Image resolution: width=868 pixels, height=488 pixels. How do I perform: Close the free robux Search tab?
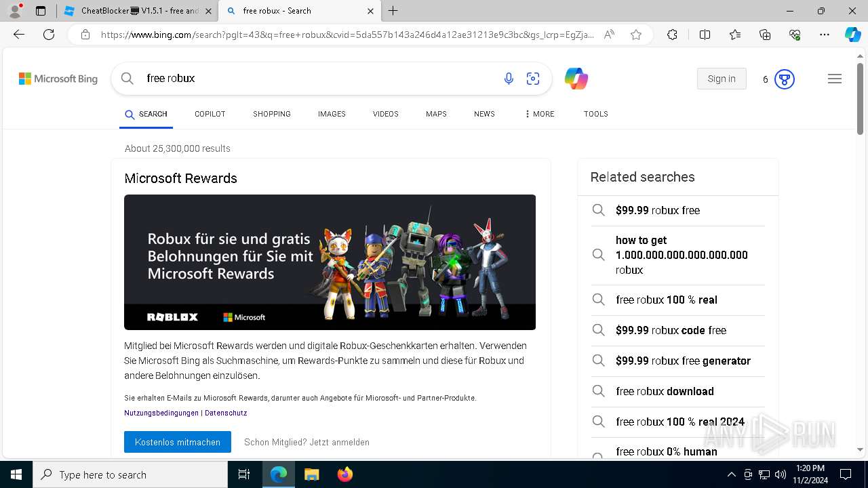coord(370,11)
